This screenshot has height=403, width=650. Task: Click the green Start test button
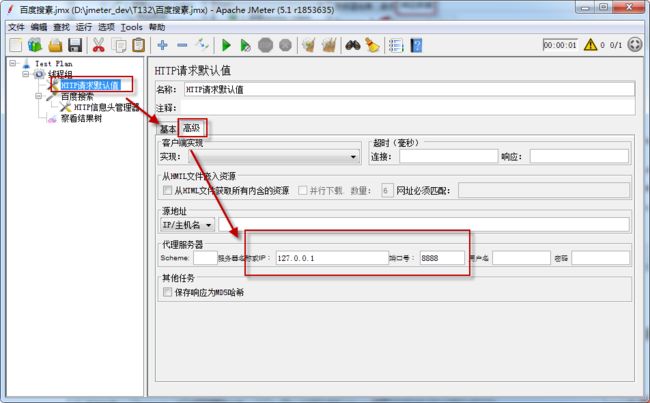[x=226, y=45]
